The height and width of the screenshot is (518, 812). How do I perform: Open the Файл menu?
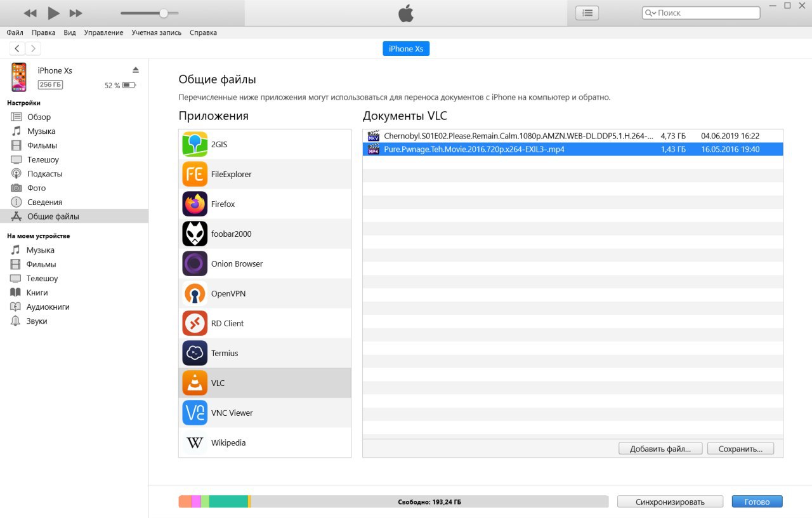click(x=15, y=32)
